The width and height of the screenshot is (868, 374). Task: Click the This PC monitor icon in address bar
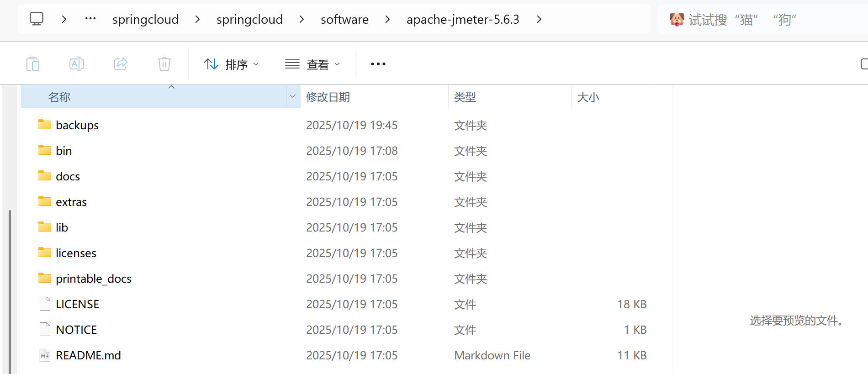coord(37,19)
